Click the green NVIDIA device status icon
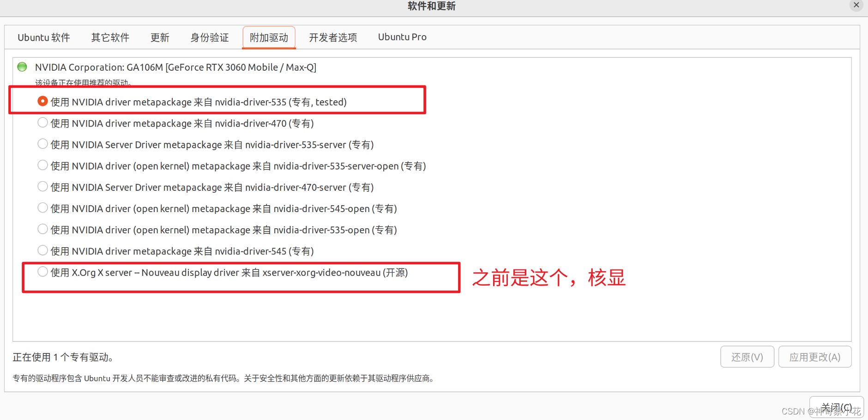The height and width of the screenshot is (420, 868). point(22,67)
